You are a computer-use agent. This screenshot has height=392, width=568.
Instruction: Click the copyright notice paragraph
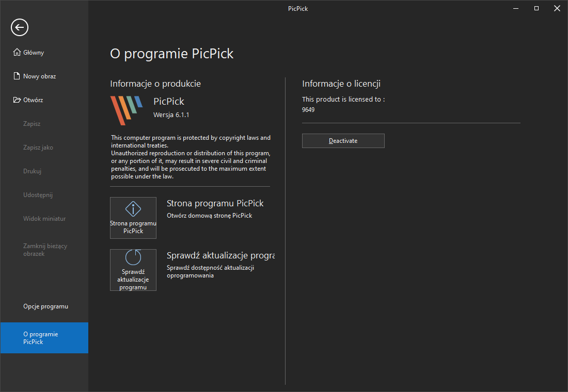pyautogui.click(x=191, y=157)
